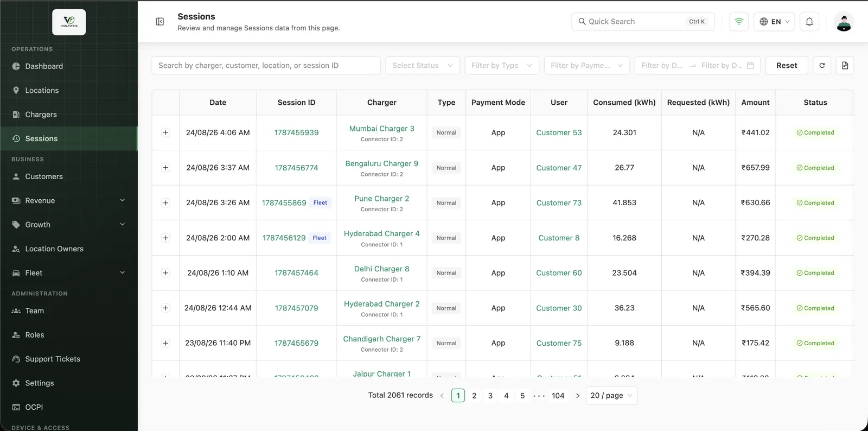Open Bengaluru Charger 9 link
The height and width of the screenshot is (431, 868).
tap(382, 163)
